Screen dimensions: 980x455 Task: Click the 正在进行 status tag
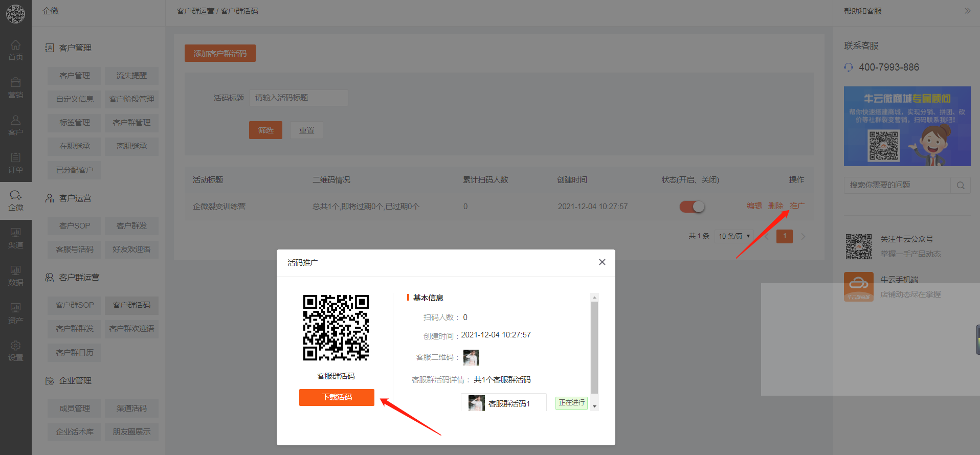click(x=571, y=403)
